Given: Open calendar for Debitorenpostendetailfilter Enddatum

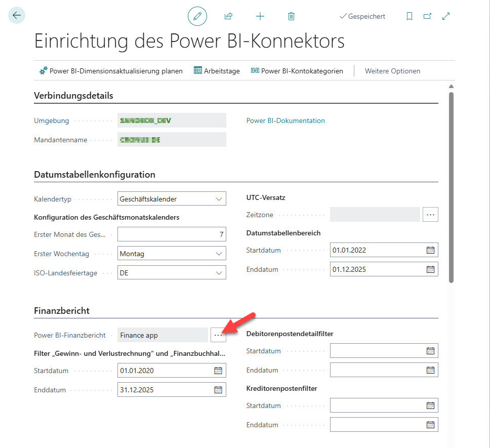Looking at the screenshot, I should [x=430, y=370].
